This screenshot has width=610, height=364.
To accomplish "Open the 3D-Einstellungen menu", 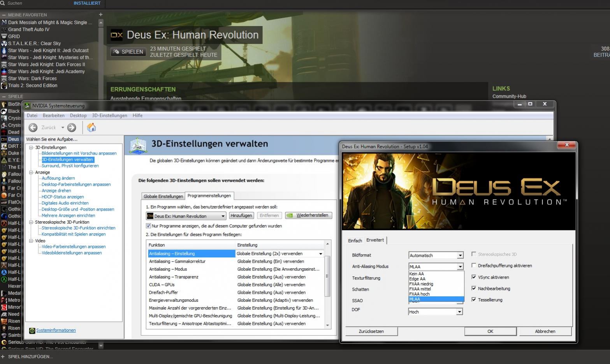I will point(109,116).
